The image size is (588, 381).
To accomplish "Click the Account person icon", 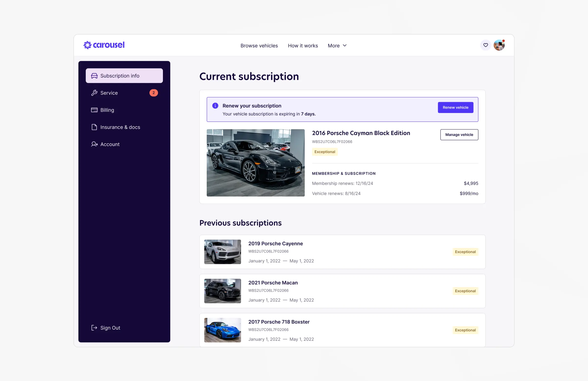I will 94,144.
